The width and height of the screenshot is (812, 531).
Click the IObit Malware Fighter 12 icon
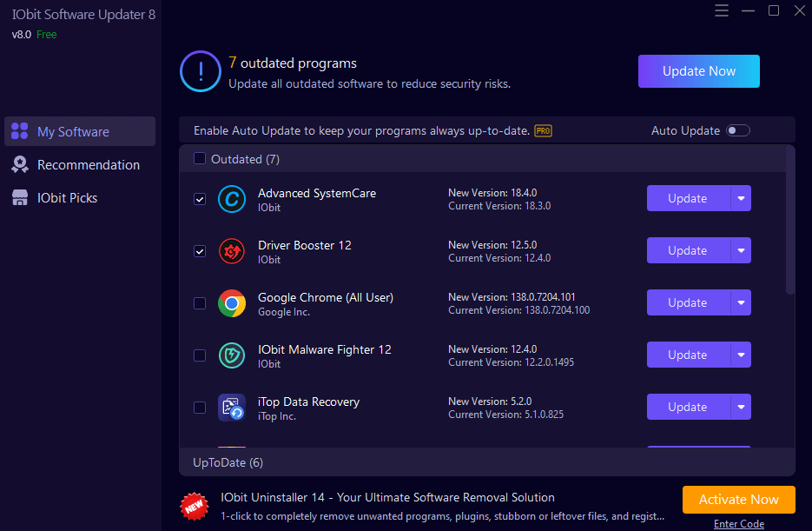[x=232, y=355]
